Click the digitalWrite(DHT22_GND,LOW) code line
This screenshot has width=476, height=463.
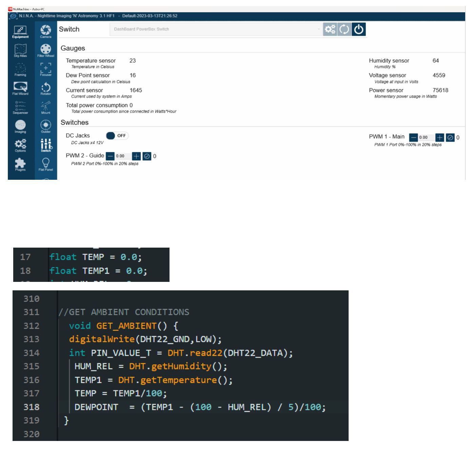tap(145, 339)
